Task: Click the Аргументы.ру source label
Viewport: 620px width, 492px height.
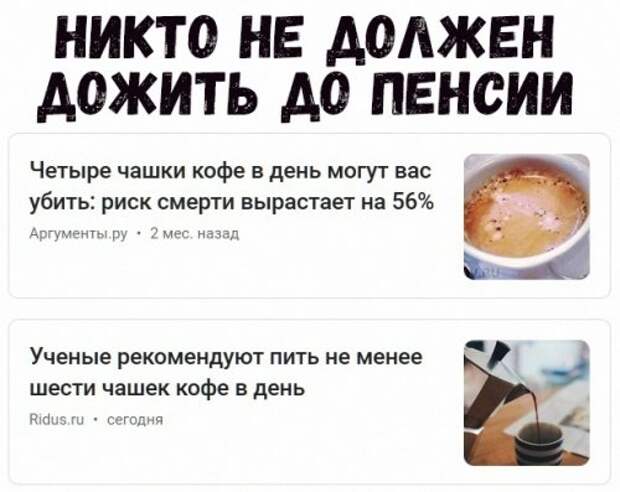Action: [79, 235]
